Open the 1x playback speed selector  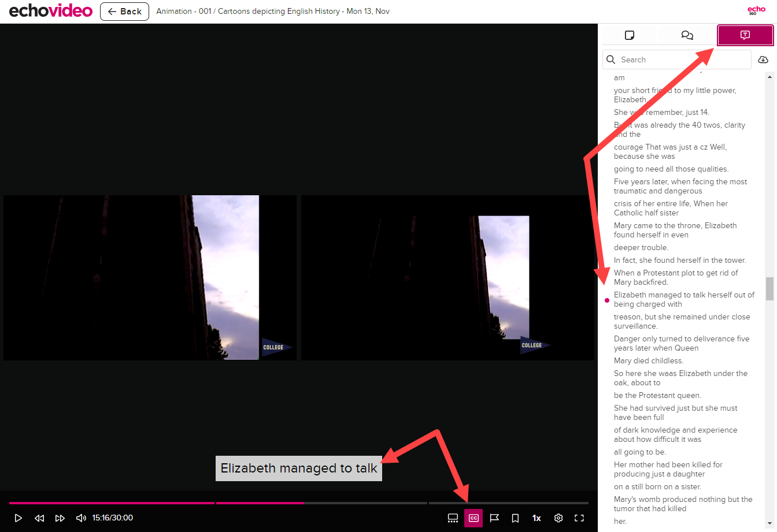(536, 518)
